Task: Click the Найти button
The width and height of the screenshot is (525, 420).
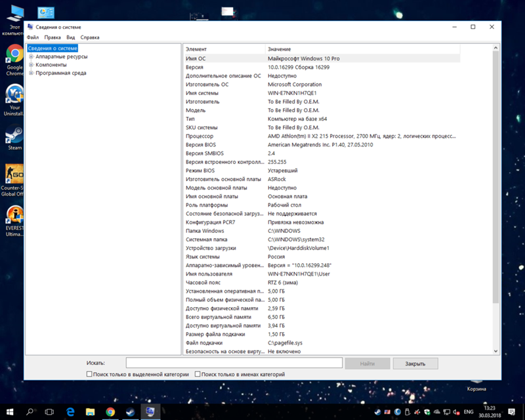Action: (x=367, y=364)
